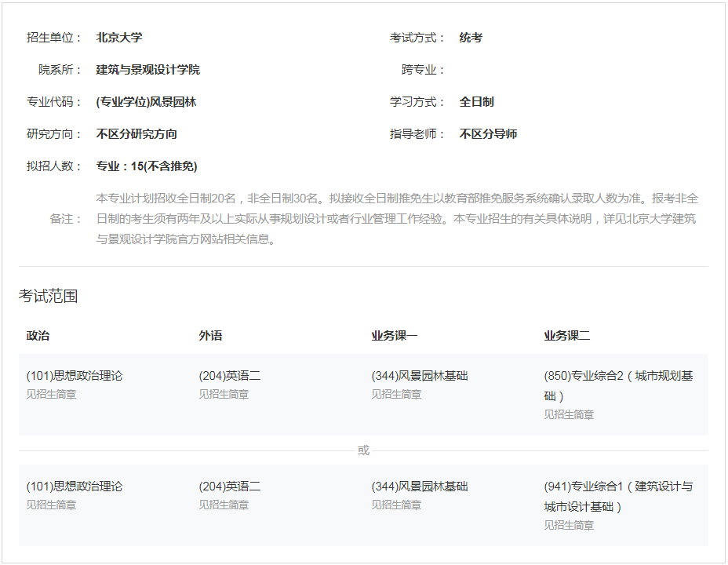Viewport: 728px width, 565px height.
Task: Select the 不区分导师 value
Action: [x=488, y=134]
